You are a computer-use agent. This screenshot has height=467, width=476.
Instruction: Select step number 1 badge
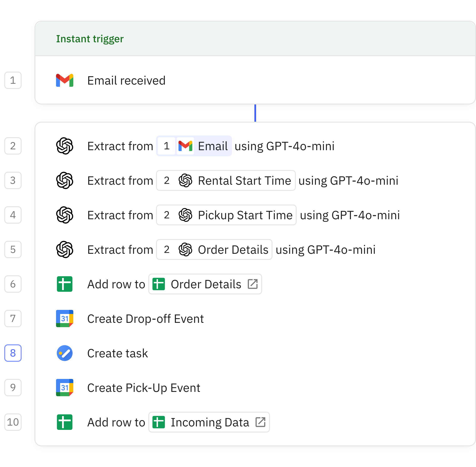(x=13, y=80)
